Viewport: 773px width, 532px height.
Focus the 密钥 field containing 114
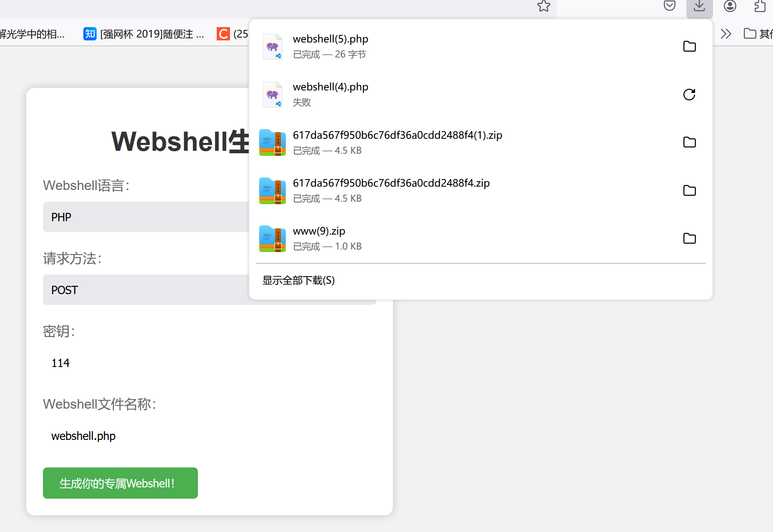point(210,363)
